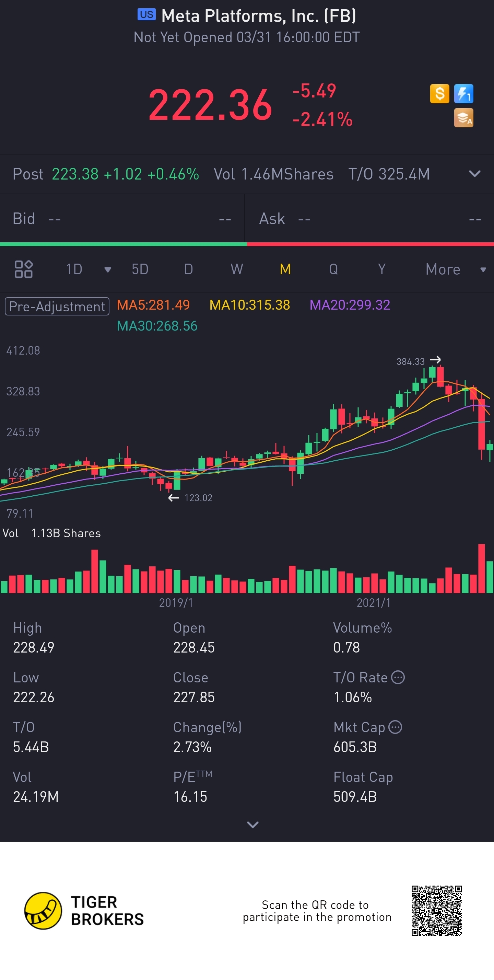
Task: Toggle the Pre-Adjustment button
Action: (x=57, y=306)
